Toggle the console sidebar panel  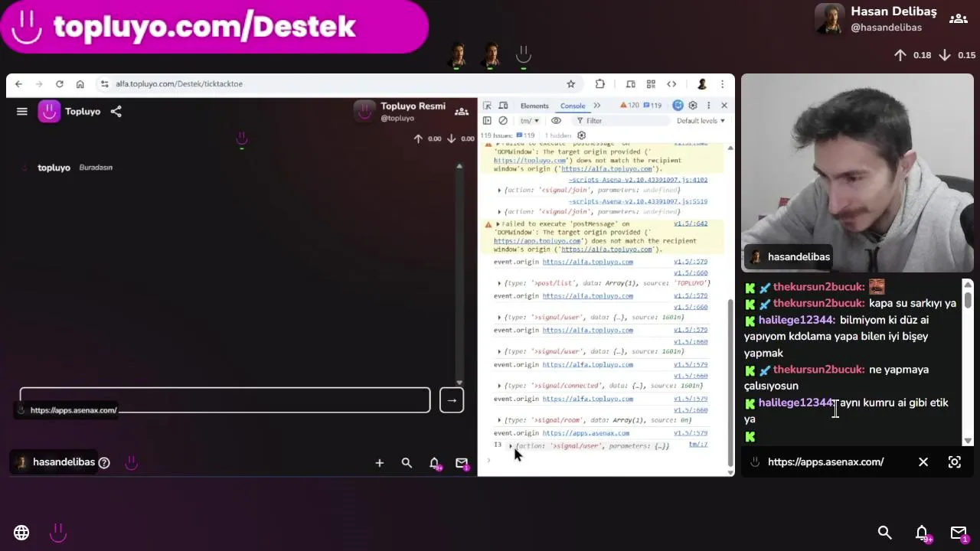pos(487,121)
